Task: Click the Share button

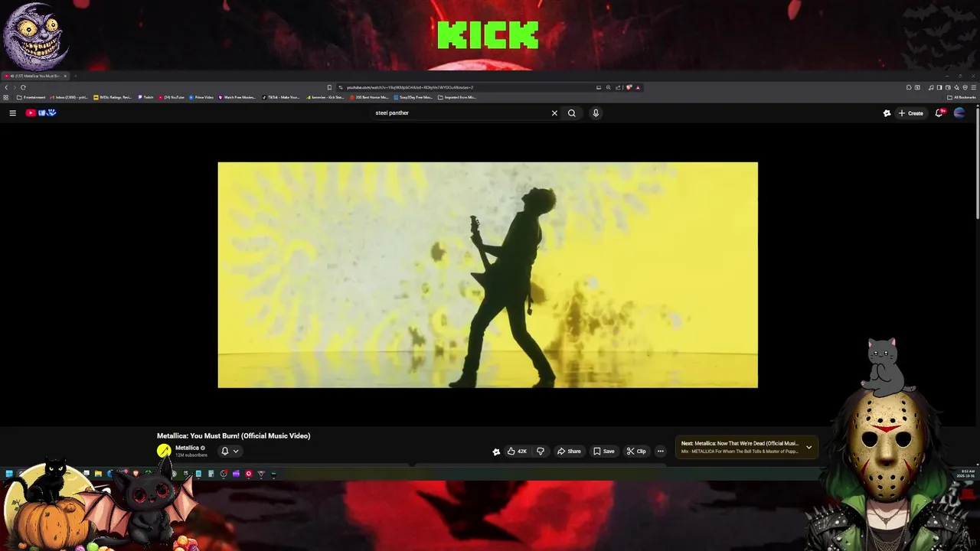Action: pyautogui.click(x=569, y=452)
